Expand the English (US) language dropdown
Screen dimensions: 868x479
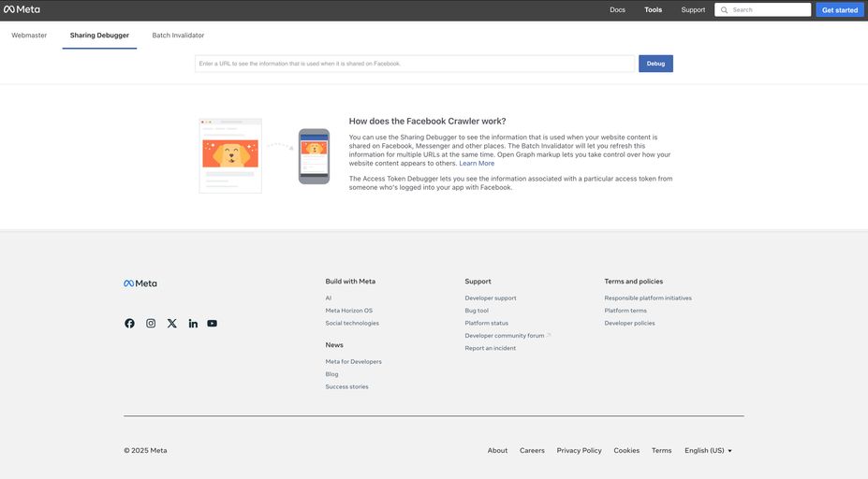coord(708,451)
